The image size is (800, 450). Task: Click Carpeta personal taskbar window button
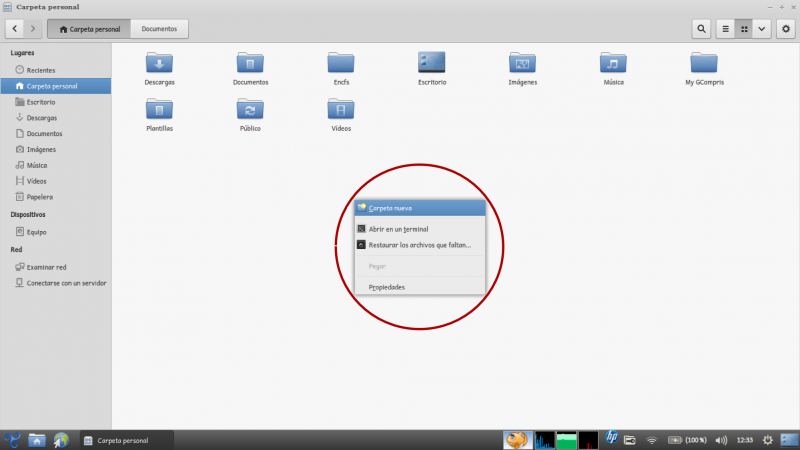point(127,440)
